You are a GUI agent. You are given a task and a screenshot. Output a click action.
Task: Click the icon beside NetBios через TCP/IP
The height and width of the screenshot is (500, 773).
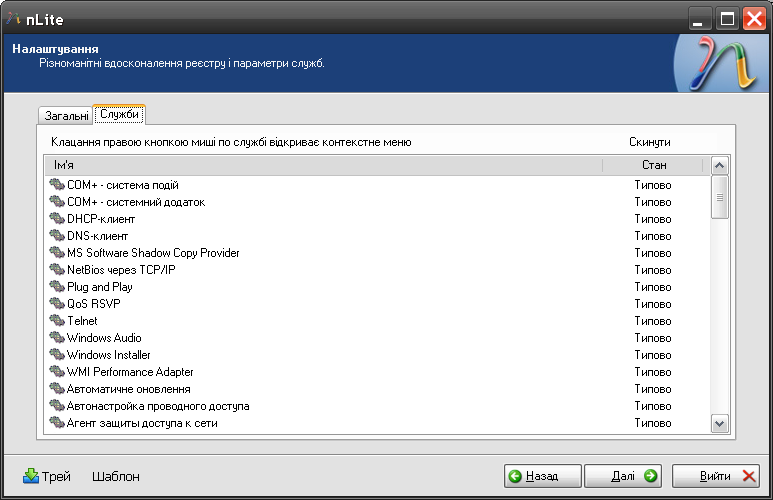57,270
